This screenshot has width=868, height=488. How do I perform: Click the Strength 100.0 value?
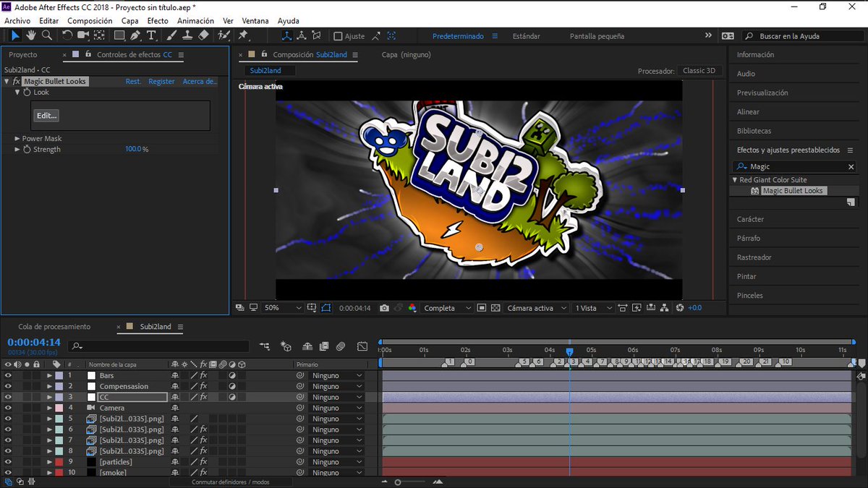click(133, 150)
